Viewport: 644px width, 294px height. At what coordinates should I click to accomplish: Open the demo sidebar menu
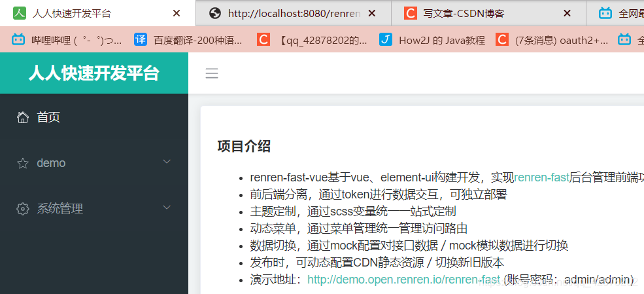(x=94, y=163)
